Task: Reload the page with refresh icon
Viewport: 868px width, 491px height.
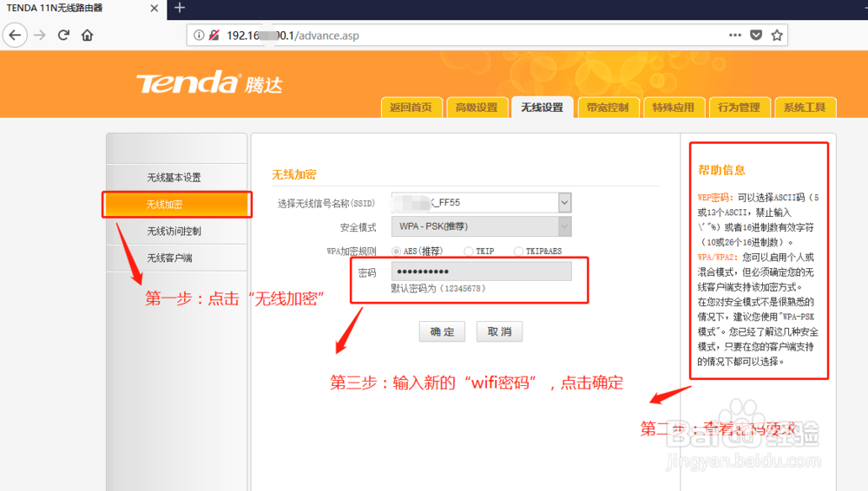Action: coord(63,36)
